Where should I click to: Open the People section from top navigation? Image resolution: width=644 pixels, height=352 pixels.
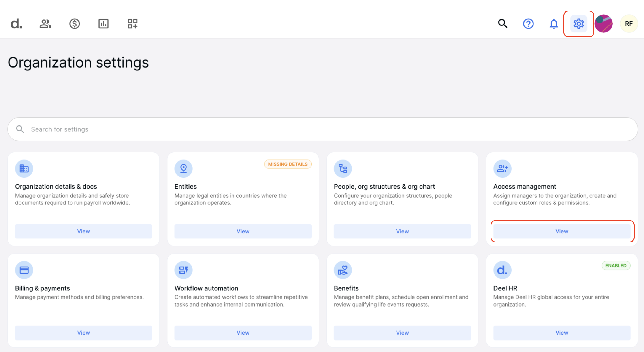tap(45, 24)
